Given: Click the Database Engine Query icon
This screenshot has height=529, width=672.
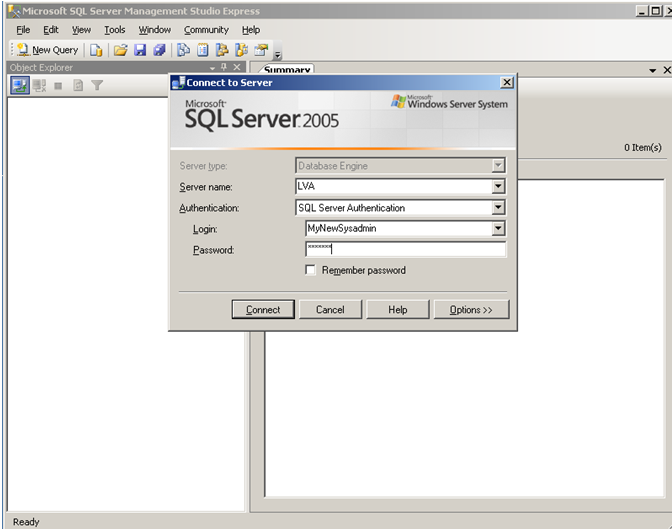Looking at the screenshot, I should click(x=96, y=50).
